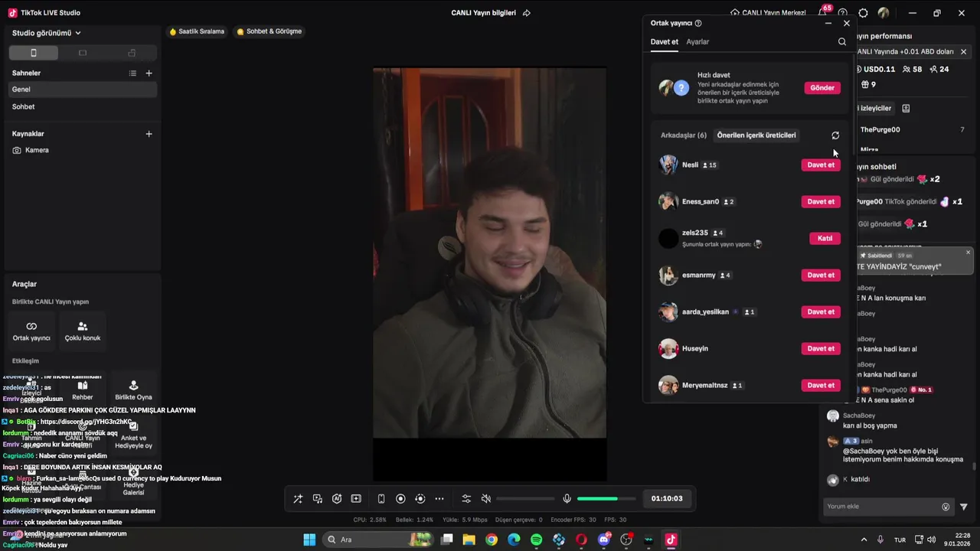Open Discord from the taskbar
Image resolution: width=980 pixels, height=551 pixels.
tap(604, 540)
